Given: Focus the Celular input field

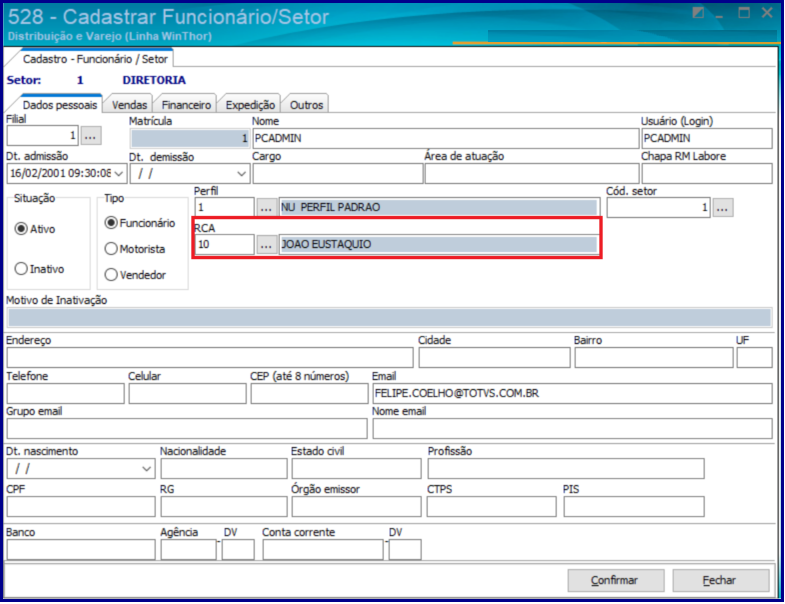Looking at the screenshot, I should [x=187, y=394].
